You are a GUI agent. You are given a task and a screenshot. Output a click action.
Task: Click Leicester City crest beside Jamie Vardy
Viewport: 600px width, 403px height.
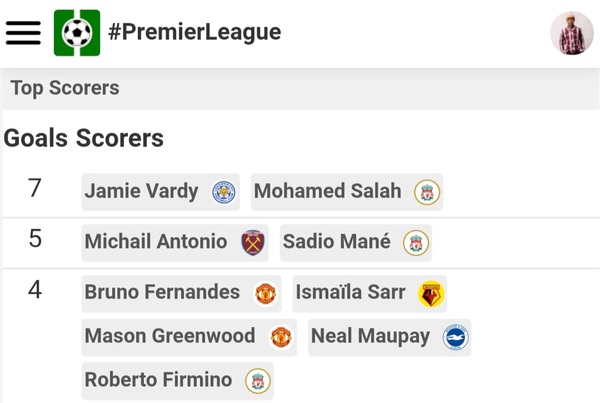(x=224, y=192)
